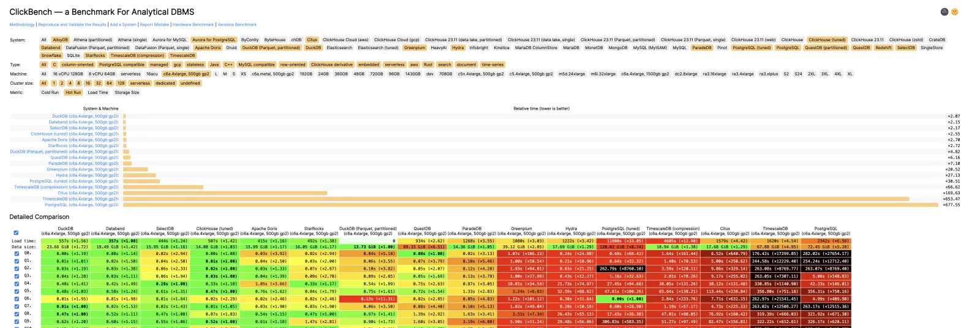Select the c6a.metal, 500gb gp2 machine
980x328 pixels.
(273, 74)
